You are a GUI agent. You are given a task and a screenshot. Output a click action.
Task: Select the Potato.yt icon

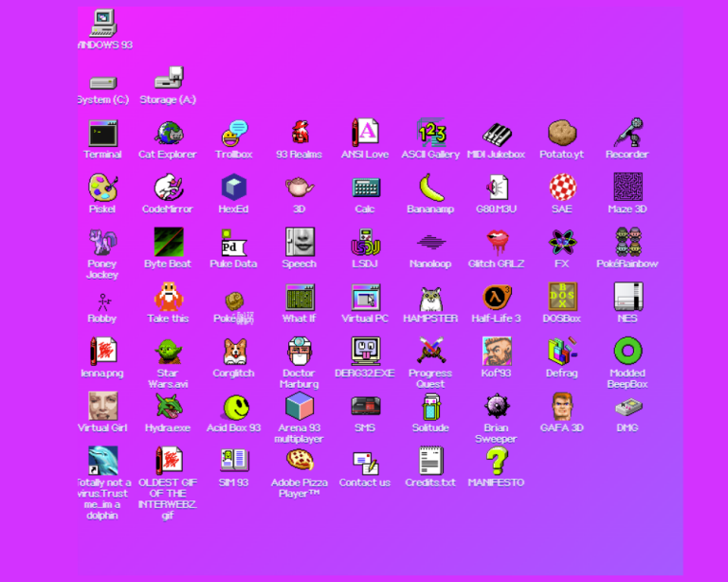pyautogui.click(x=562, y=134)
